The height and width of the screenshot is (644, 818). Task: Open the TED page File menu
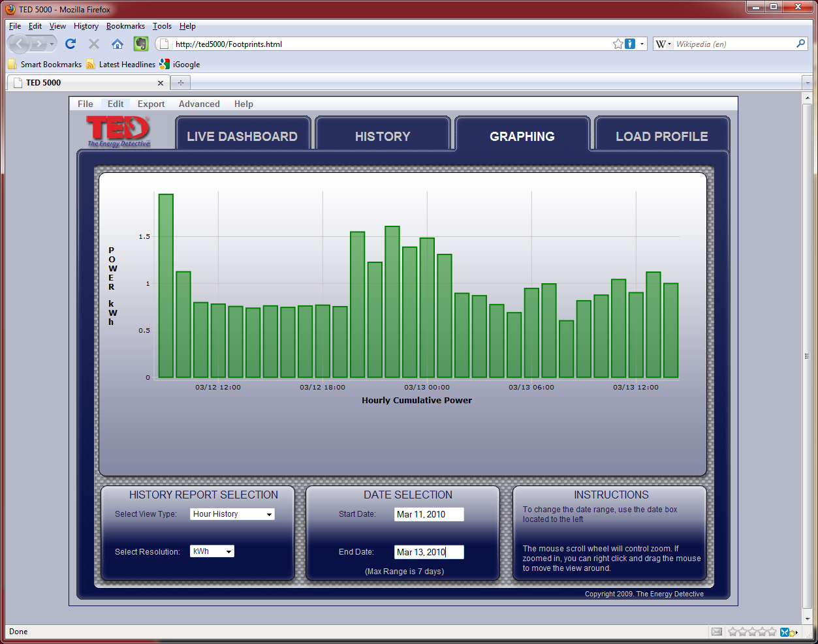pyautogui.click(x=86, y=104)
